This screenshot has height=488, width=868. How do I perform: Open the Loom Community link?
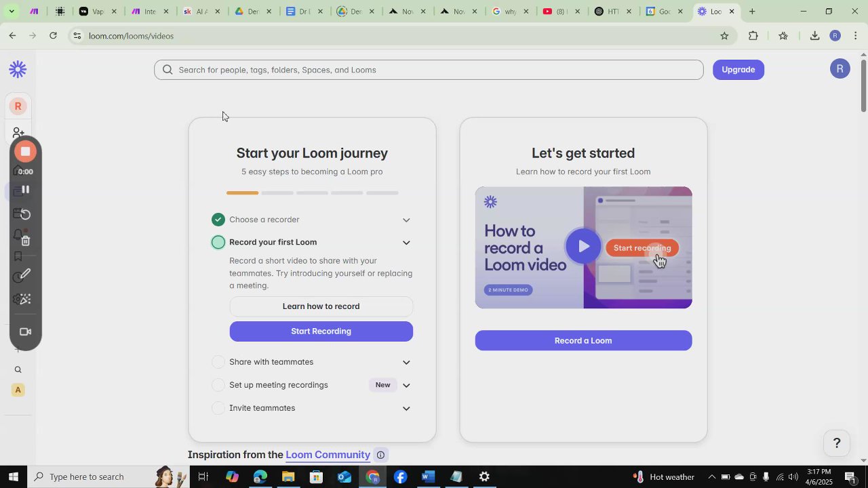(x=328, y=455)
